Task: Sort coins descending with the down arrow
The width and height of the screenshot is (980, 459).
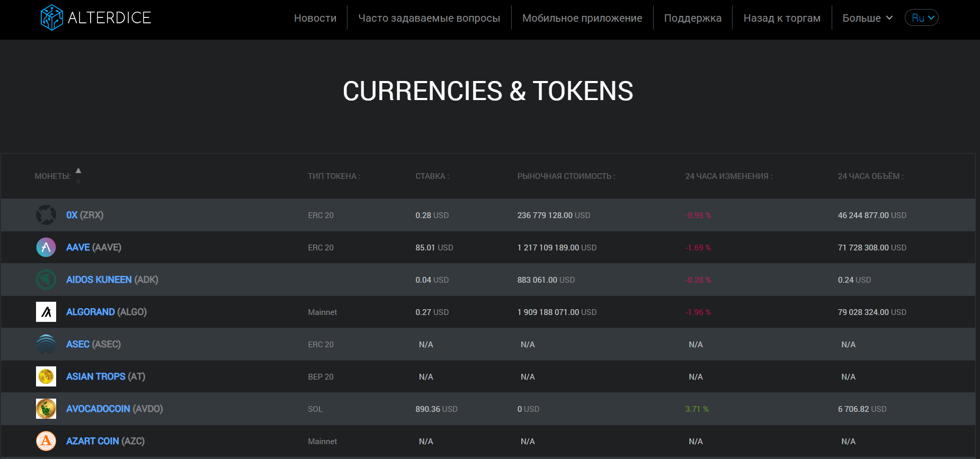Action: (78, 182)
